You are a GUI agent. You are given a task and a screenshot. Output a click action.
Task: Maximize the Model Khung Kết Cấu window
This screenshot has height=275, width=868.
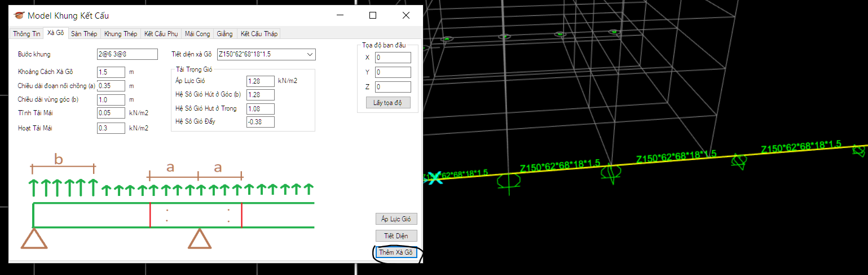click(373, 15)
